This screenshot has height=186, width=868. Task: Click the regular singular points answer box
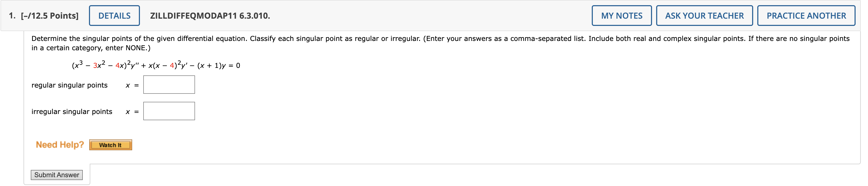(x=169, y=84)
